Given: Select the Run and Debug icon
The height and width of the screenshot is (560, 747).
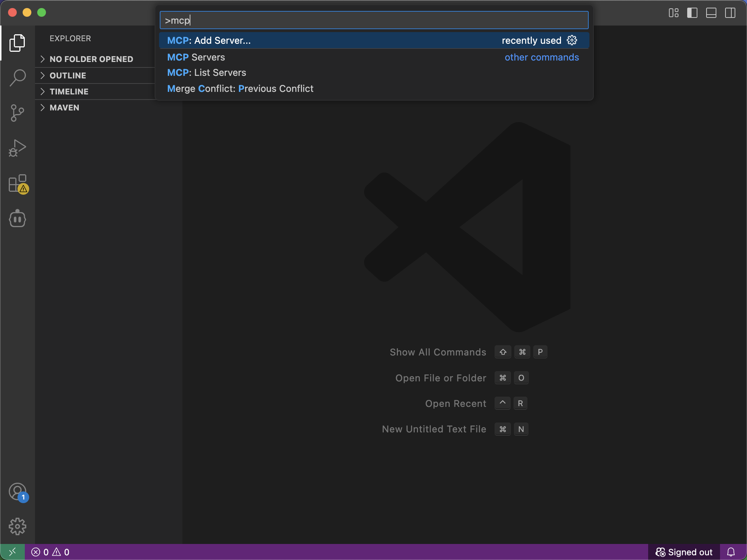Looking at the screenshot, I should point(17,148).
